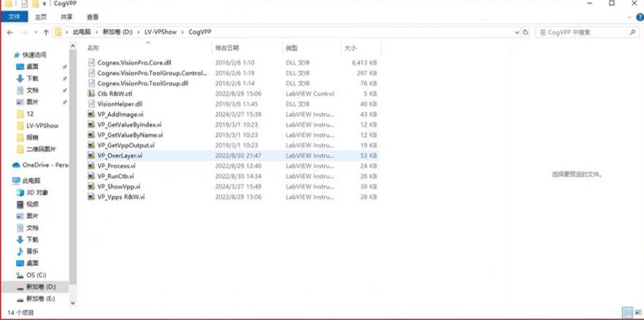This screenshot has height=320, width=644.
Task: Click the VP_GetVppOutput.vi LabVIEW icon
Action: (x=91, y=145)
